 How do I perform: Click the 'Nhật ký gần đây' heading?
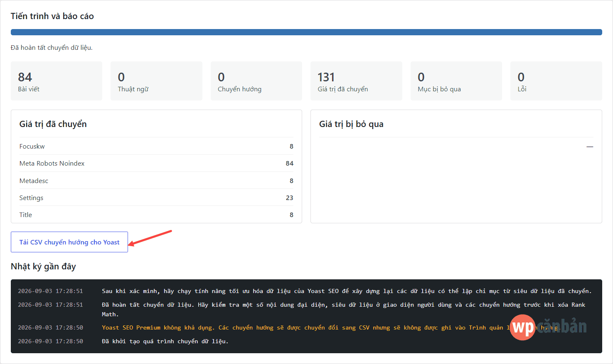pyautogui.click(x=43, y=266)
